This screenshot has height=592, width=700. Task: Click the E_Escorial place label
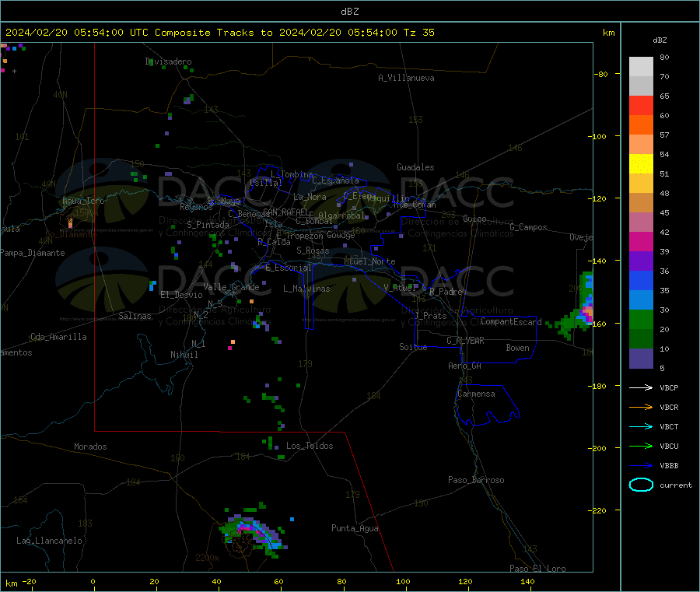[x=288, y=268]
